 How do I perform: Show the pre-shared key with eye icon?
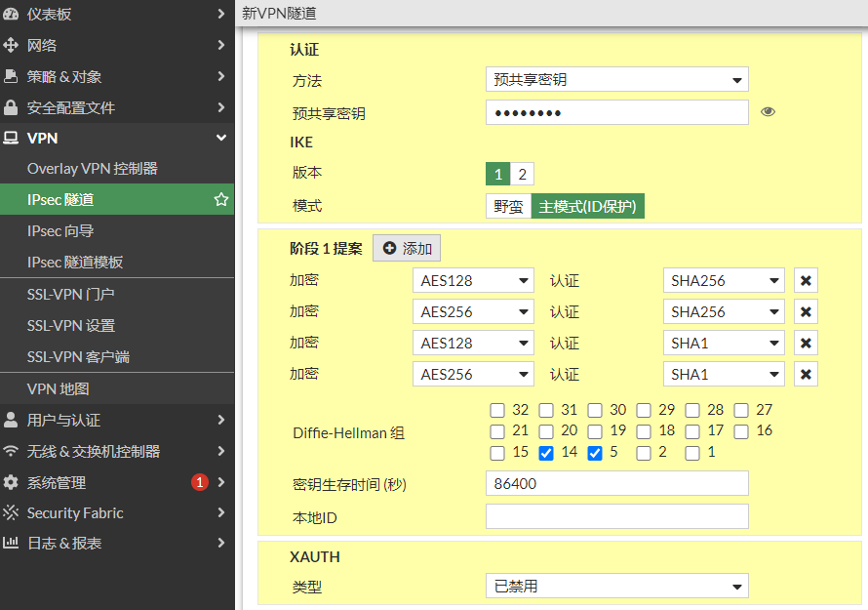coord(768,112)
